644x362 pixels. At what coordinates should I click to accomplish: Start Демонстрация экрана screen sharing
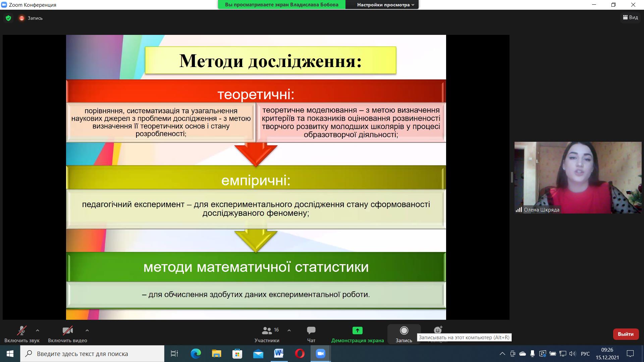pos(358,334)
